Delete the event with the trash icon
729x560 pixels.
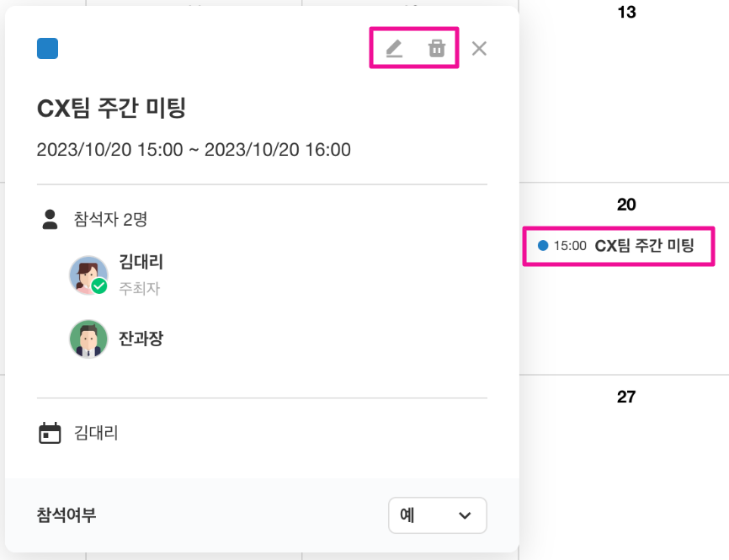436,49
